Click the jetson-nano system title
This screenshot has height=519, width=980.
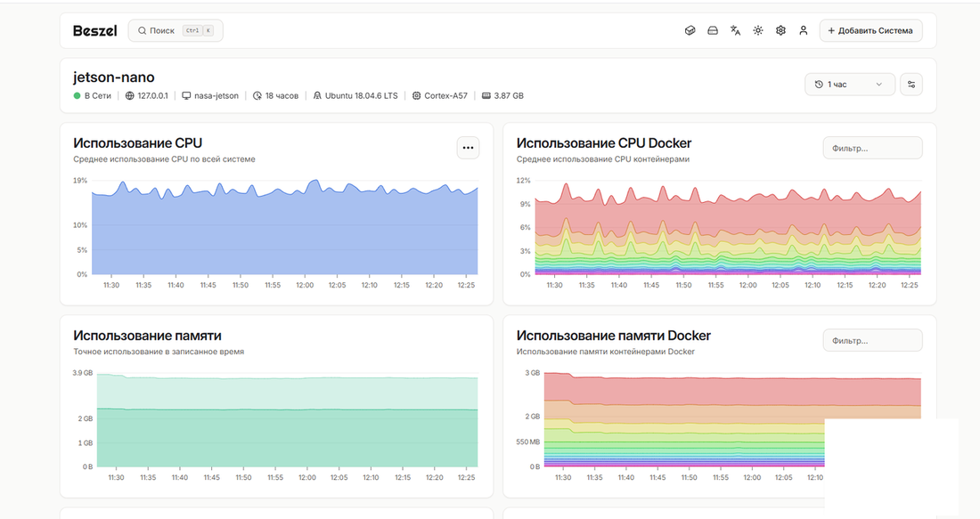point(114,77)
